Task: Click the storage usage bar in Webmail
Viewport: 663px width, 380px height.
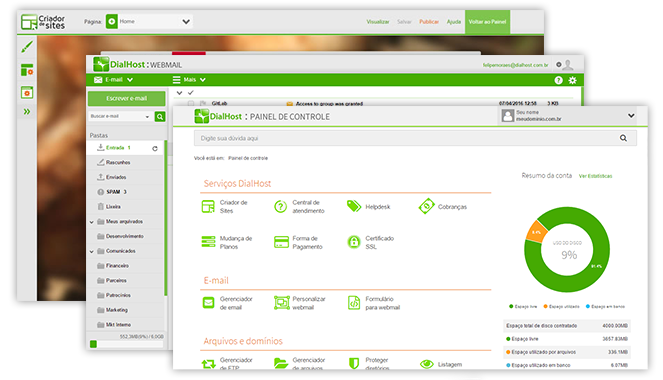Action: click(126, 344)
